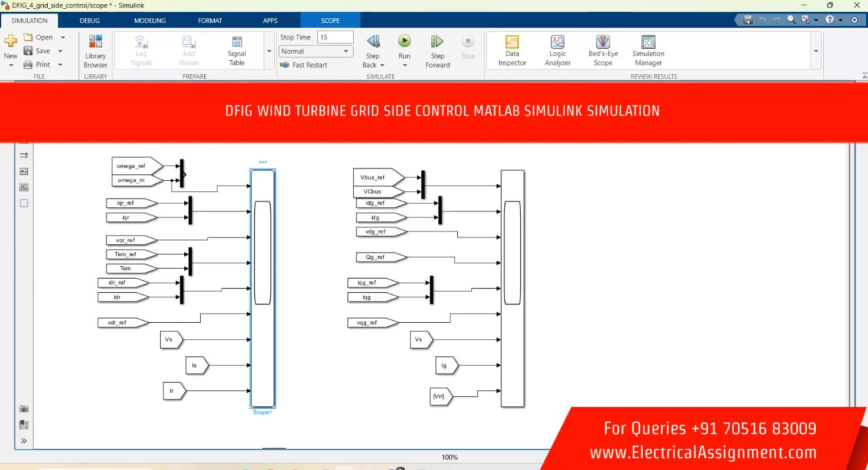Viewport: 868px width, 470px height.
Task: Open Bird's-Eye Scope tool
Action: click(603, 51)
